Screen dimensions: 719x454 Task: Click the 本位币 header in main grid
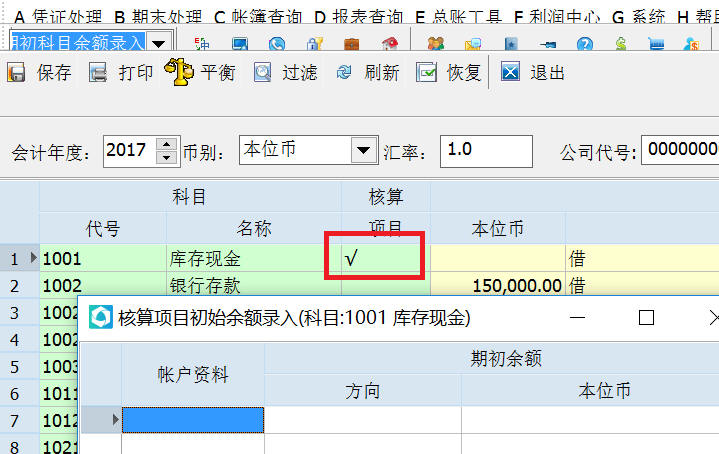pyautogui.click(x=498, y=228)
